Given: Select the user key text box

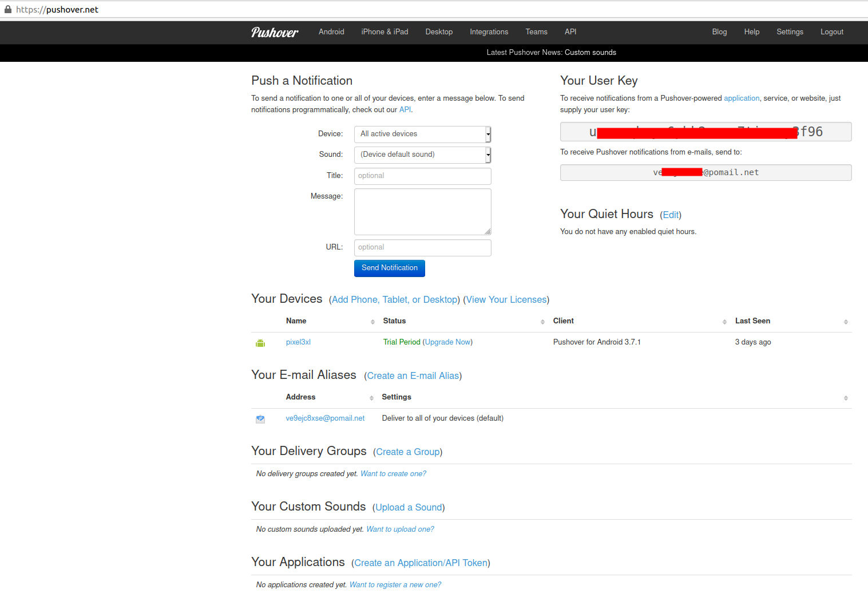Looking at the screenshot, I should point(706,132).
